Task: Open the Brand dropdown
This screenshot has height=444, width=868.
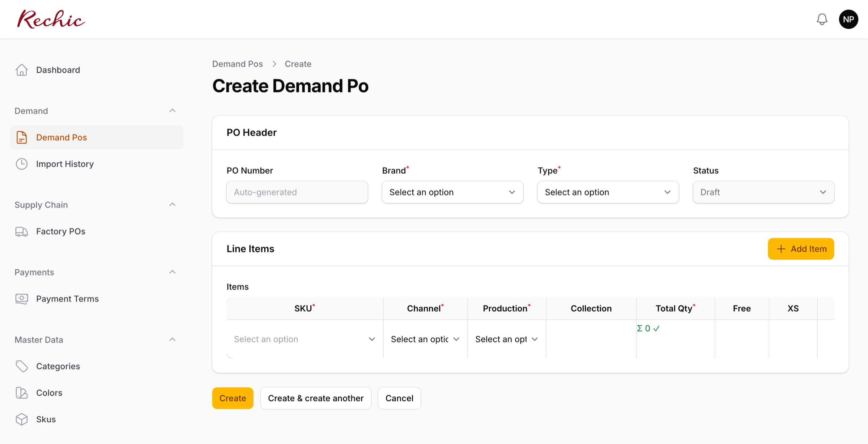Action: [452, 192]
